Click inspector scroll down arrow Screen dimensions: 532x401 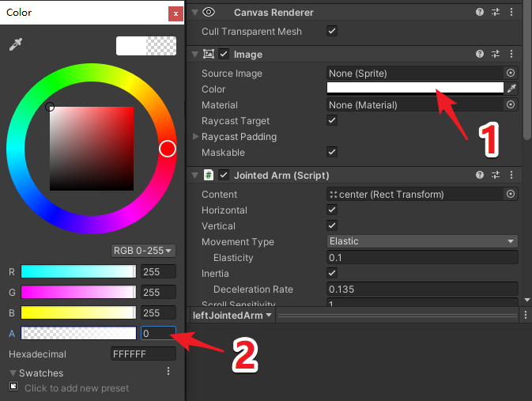[x=527, y=300]
